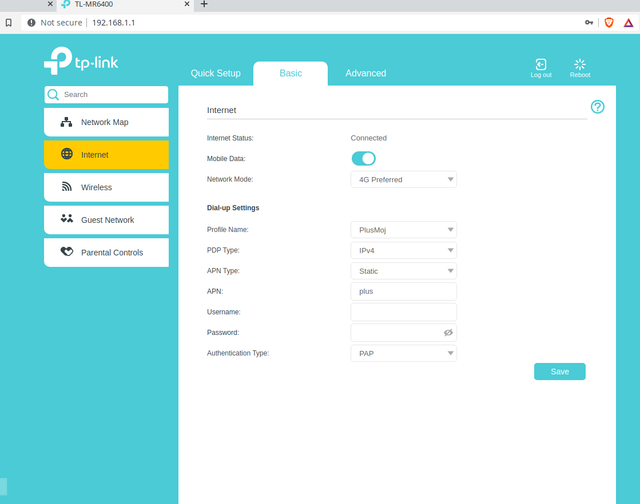
Task: Open the APN Type dropdown
Action: (403, 271)
